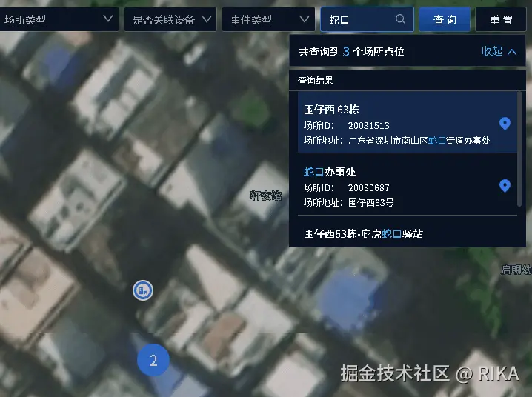
Task: Click location pin for 围仔西 63栋
Action: pos(505,124)
